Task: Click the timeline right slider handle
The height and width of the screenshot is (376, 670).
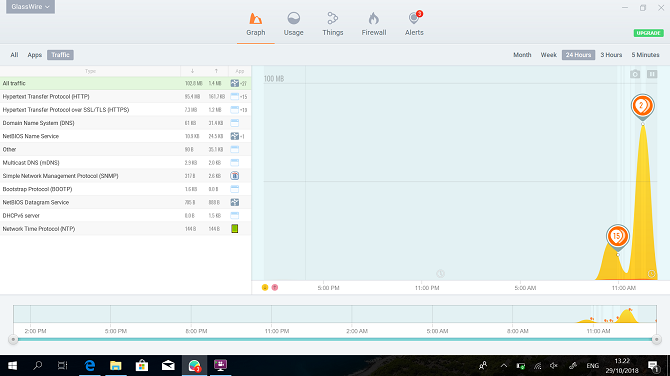Action: pyautogui.click(x=656, y=340)
